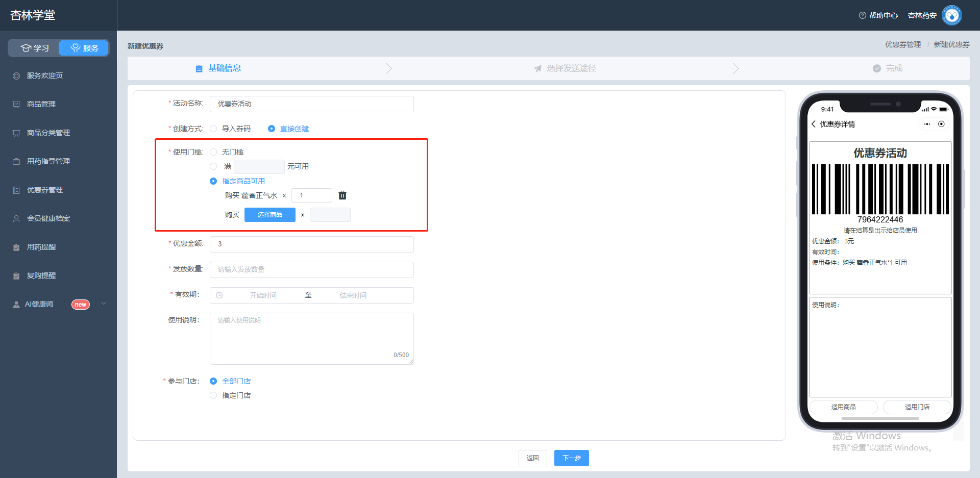This screenshot has width=980, height=478.
Task: Click the clock icon in 有效期 field
Action: (x=219, y=295)
